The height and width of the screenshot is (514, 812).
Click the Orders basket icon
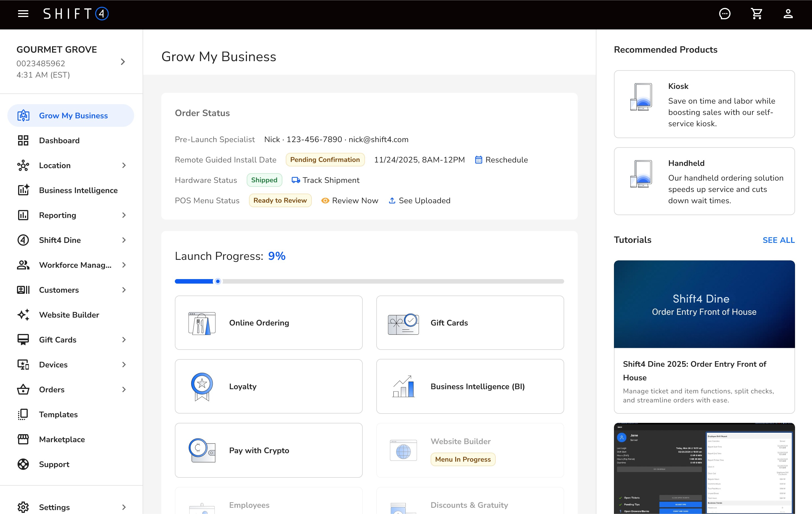coord(23,389)
